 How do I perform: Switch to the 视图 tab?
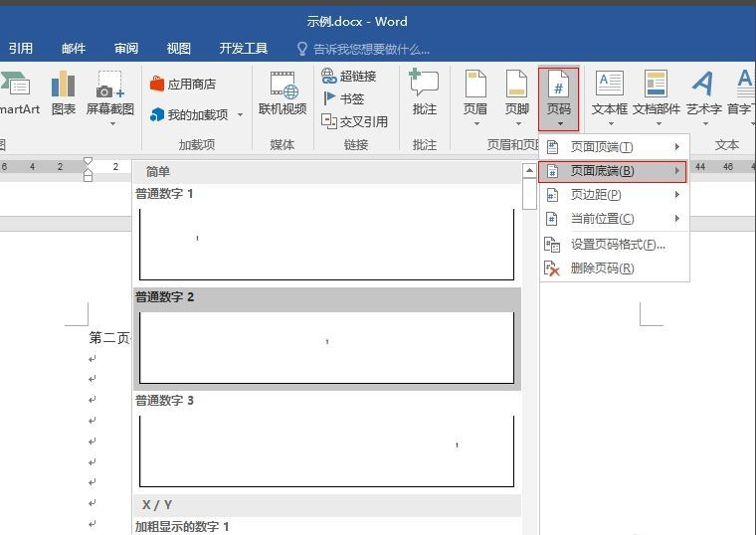point(178,48)
